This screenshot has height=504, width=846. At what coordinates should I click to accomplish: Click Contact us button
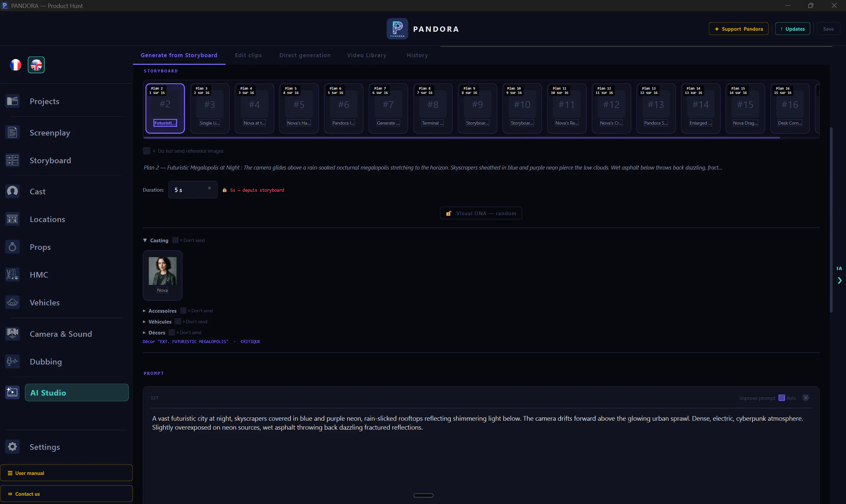pos(66,494)
